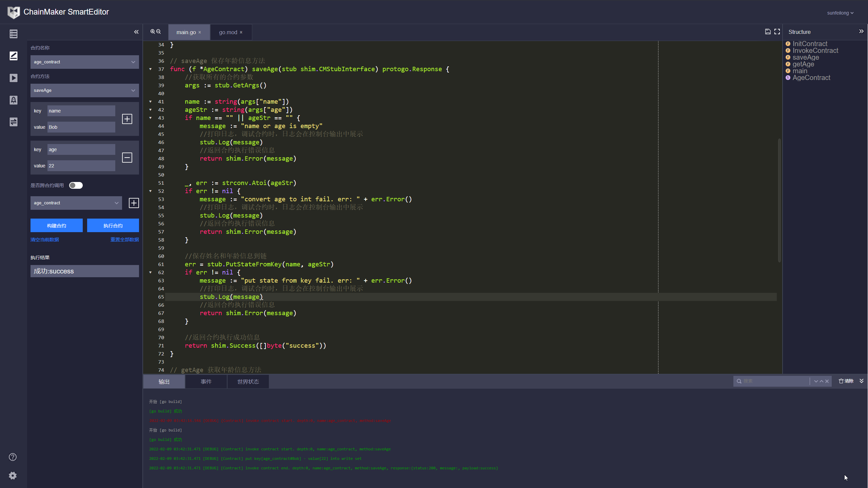The height and width of the screenshot is (488, 868).
Task: Click the editor vertical scrollbar
Action: coord(780,200)
